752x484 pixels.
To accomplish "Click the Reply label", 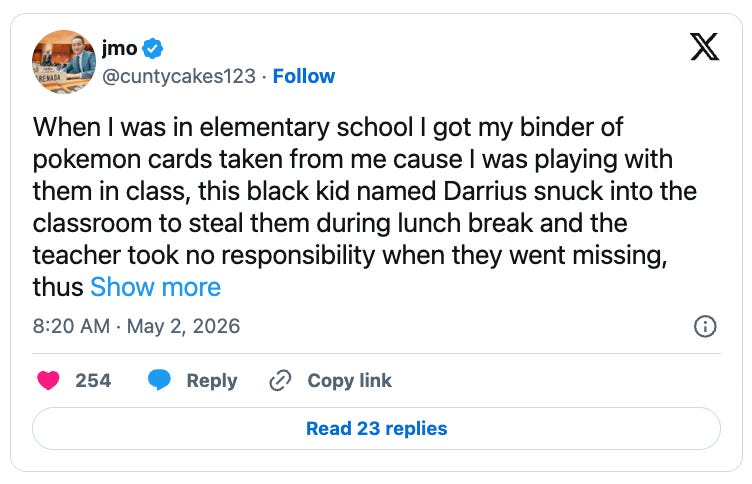I will (212, 381).
